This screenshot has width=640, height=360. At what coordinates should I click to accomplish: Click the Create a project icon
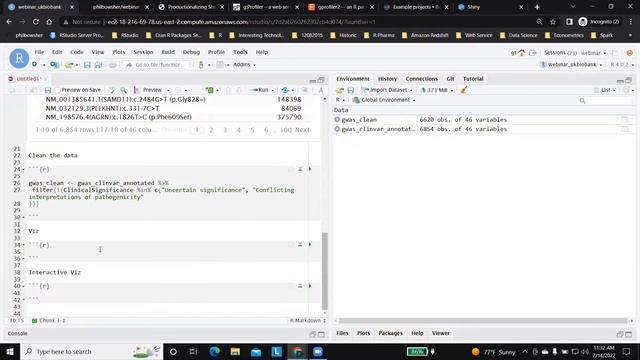click(x=54, y=64)
